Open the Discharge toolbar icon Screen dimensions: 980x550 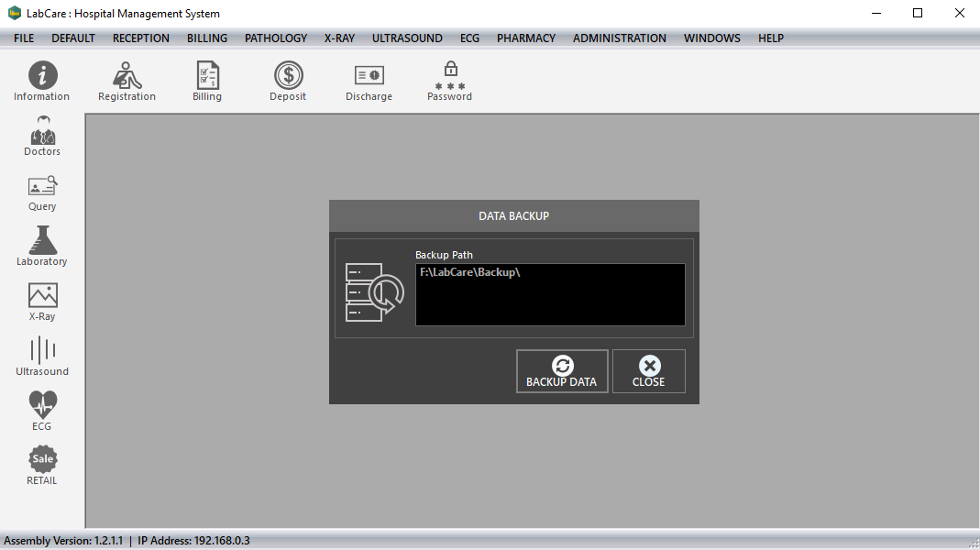tap(369, 82)
